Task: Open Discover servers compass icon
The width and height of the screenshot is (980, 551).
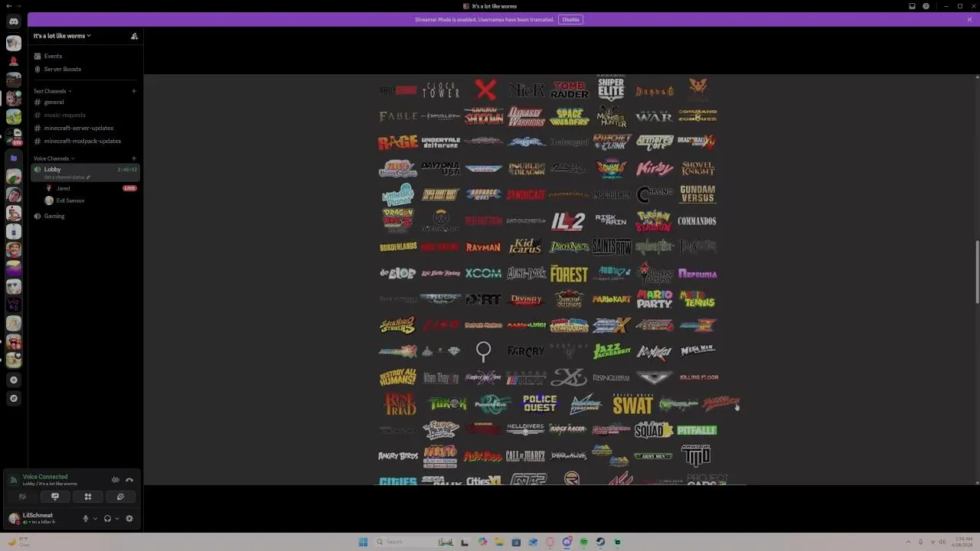Action: point(14,398)
